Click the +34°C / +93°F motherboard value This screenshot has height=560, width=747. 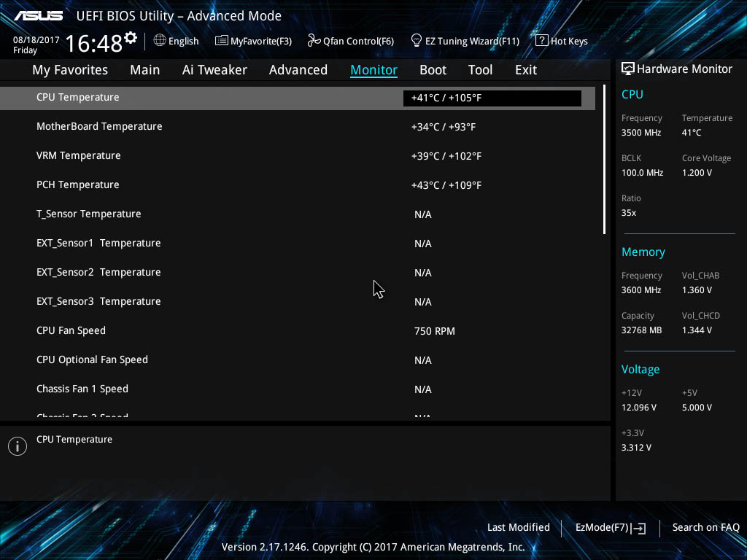443,127
